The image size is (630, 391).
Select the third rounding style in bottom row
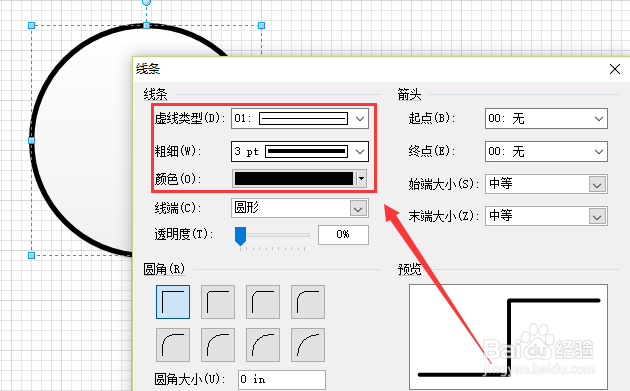pos(263,345)
